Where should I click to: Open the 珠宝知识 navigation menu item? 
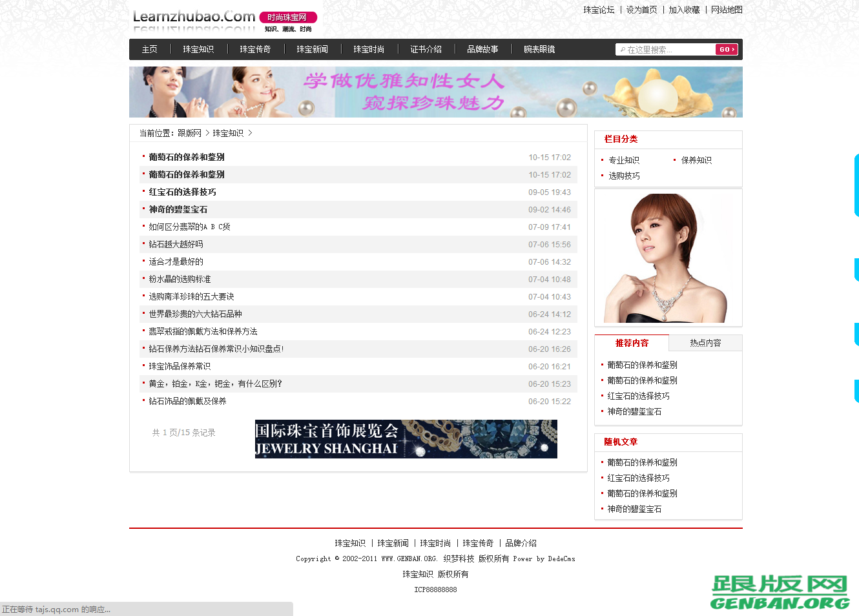tap(198, 50)
